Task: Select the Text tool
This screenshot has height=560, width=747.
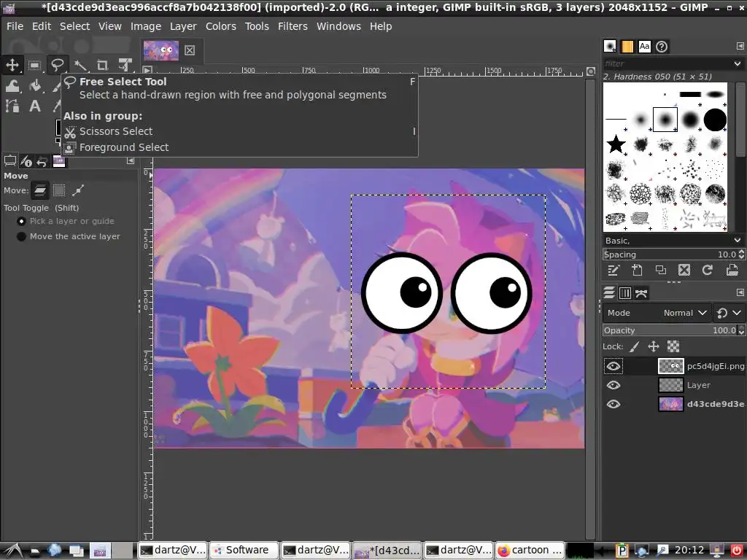Action: [x=34, y=106]
